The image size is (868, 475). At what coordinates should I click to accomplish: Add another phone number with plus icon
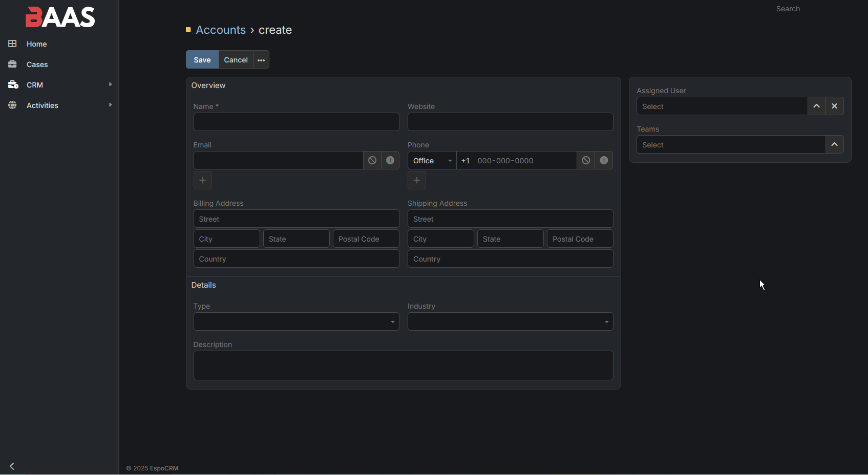coord(416,180)
